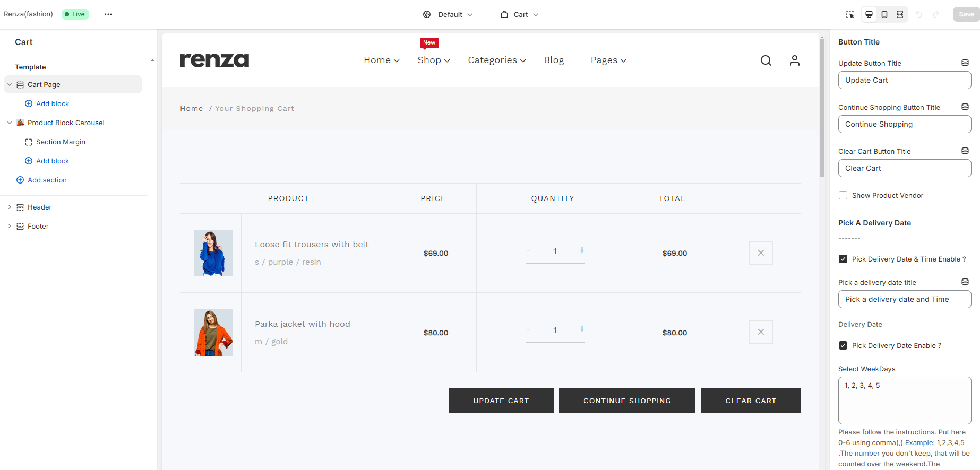This screenshot has width=980, height=470.
Task: Connect dynamic source for delivery date title
Action: [965, 282]
